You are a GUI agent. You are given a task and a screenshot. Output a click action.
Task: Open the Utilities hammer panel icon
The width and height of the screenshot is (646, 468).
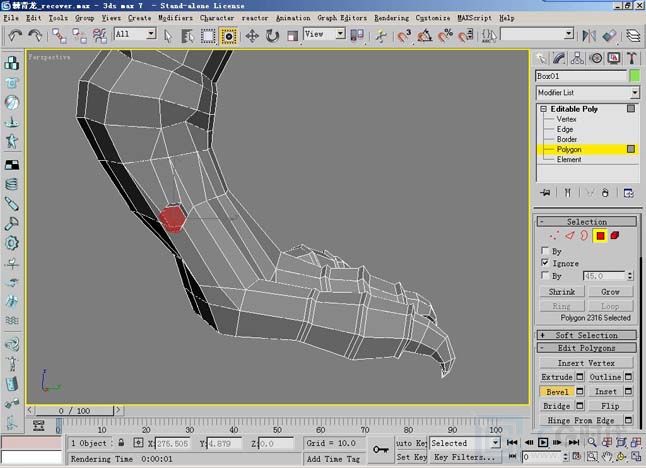(x=632, y=58)
